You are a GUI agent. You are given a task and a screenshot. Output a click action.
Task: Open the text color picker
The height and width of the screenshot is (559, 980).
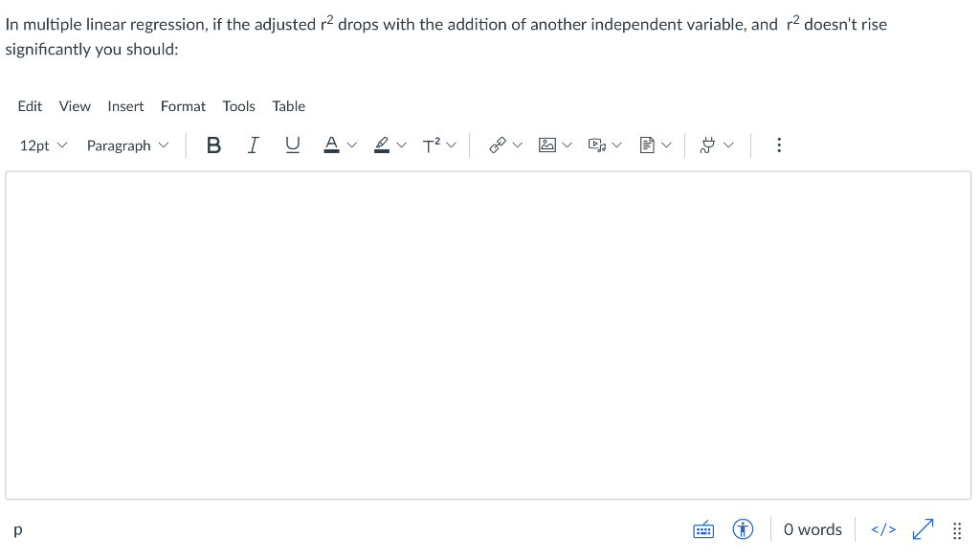coord(331,145)
